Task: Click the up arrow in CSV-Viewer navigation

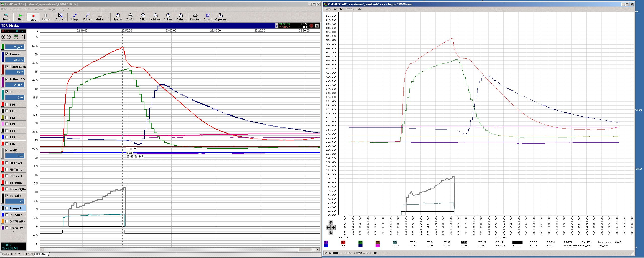Action: click(331, 222)
